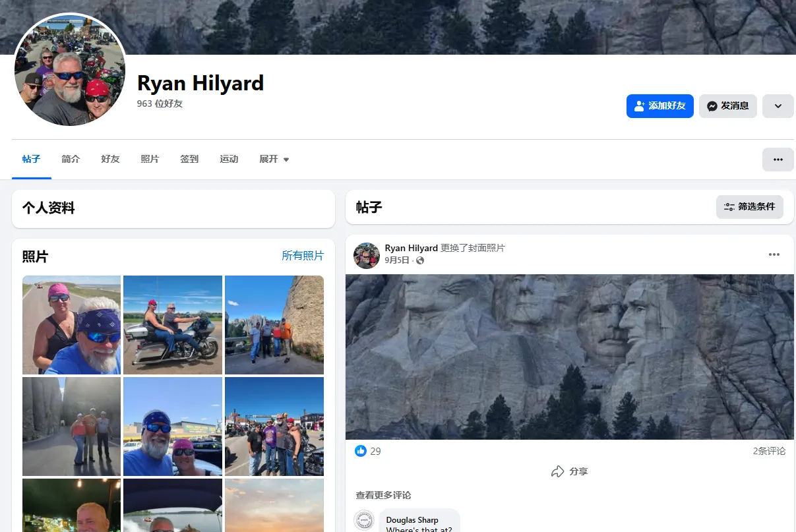
Task: Open 所有照片 link in the photos panel
Action: pyautogui.click(x=303, y=256)
